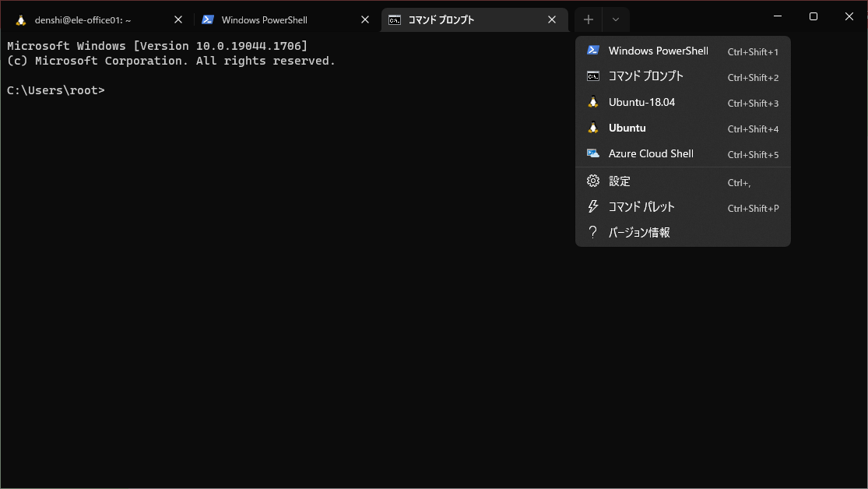868x489 pixels.
Task: Close the denshi@ele-office01 tab
Action: pos(178,20)
